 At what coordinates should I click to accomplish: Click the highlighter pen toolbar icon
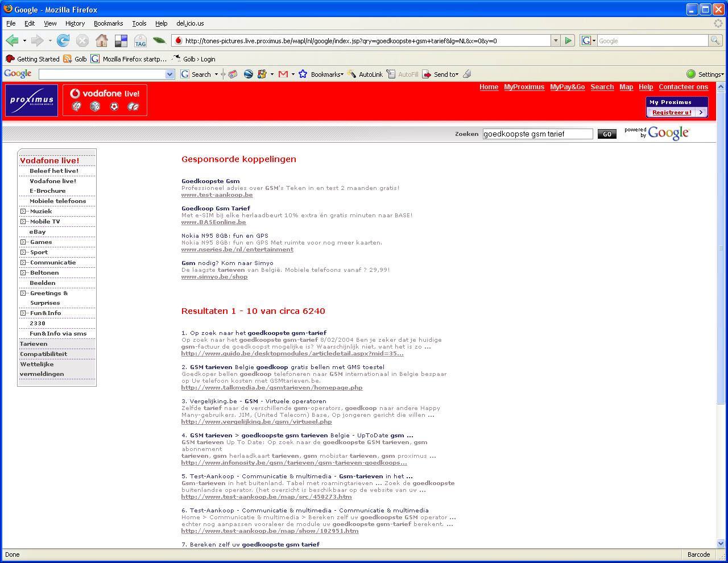pos(467,74)
